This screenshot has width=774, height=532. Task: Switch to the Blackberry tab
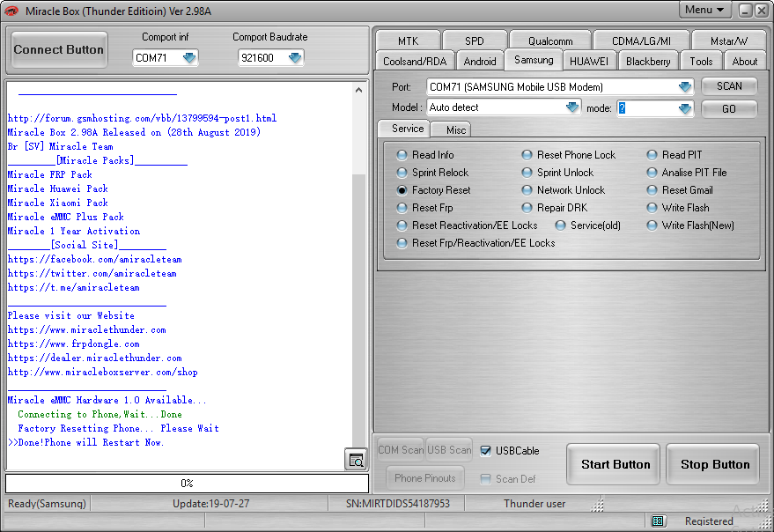pos(648,62)
